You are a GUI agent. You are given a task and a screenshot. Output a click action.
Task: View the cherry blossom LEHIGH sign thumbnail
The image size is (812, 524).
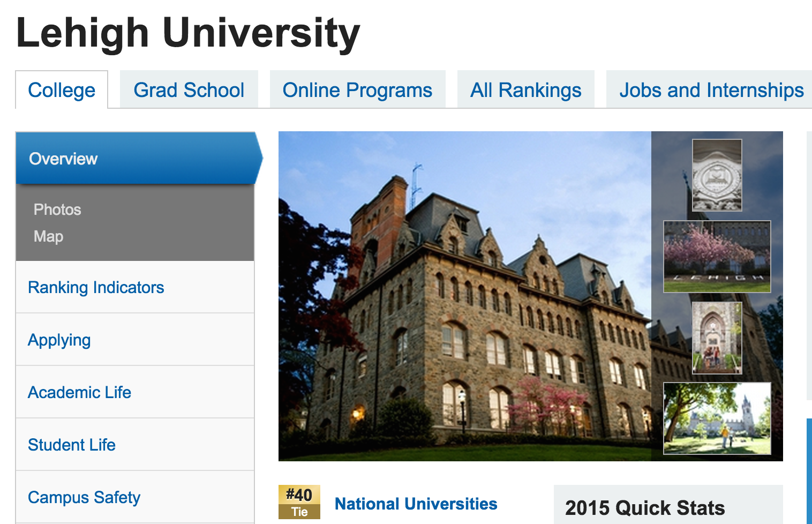tap(717, 257)
